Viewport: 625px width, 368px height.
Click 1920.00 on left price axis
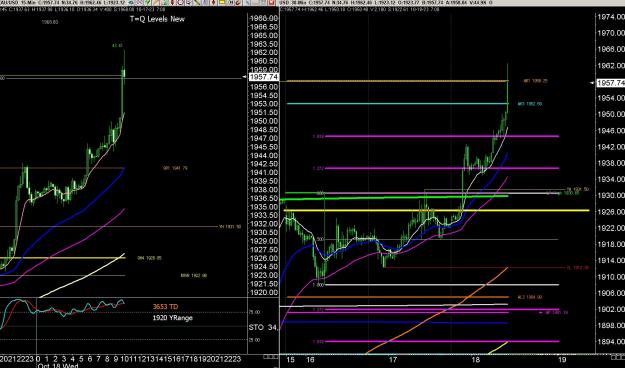pos(263,293)
